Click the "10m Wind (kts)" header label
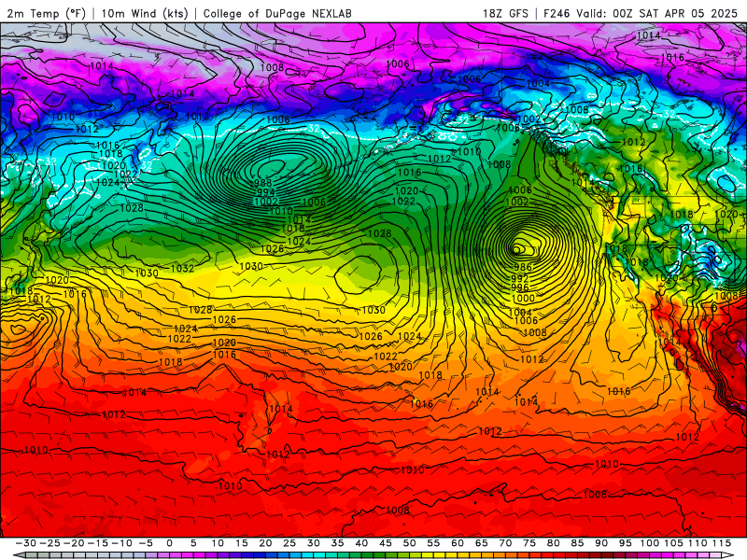The image size is (747, 560). coord(145,13)
